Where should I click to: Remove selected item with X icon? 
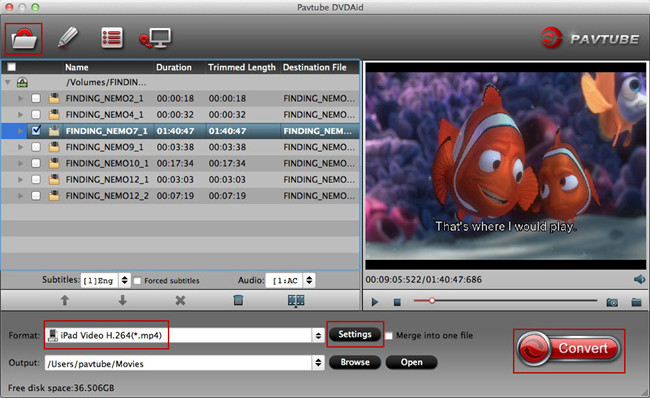[180, 300]
